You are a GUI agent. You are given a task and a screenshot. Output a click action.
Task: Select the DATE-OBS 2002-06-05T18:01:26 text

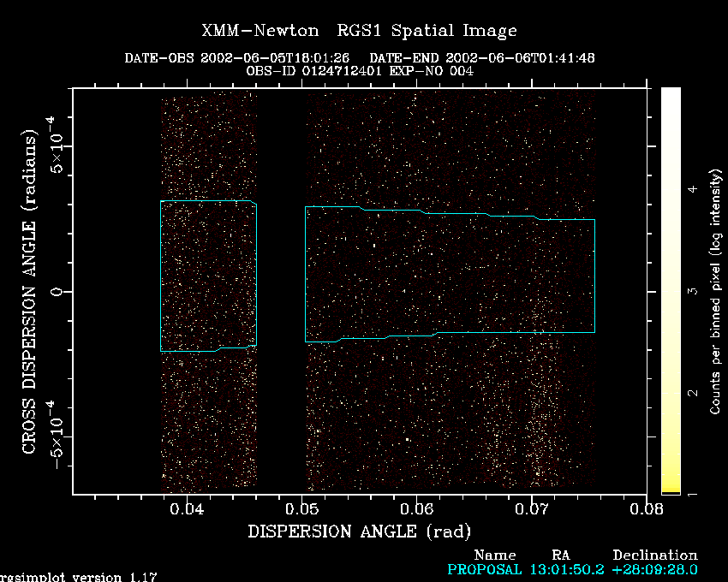pos(236,58)
